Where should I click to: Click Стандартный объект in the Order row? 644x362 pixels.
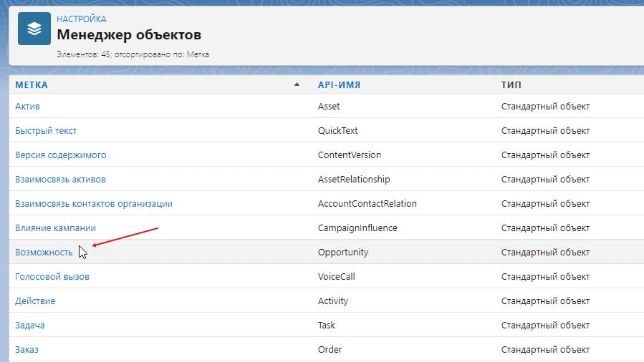tap(545, 350)
